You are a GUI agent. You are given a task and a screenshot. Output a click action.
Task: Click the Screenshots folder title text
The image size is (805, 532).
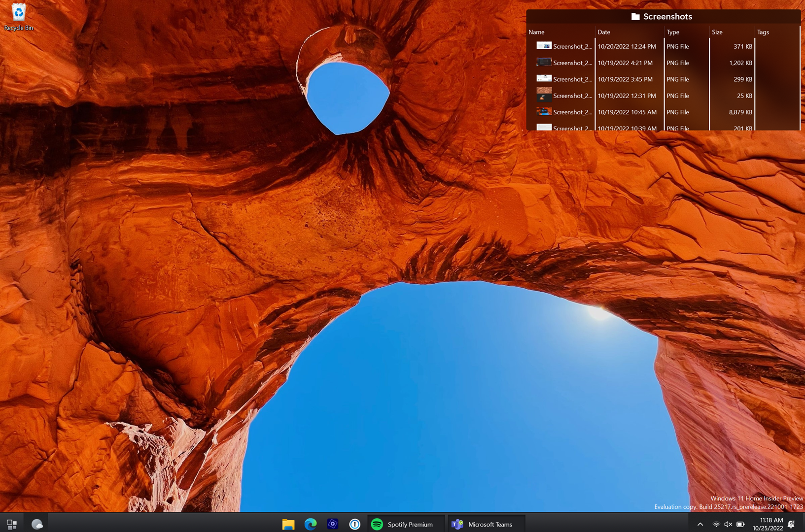click(x=667, y=17)
